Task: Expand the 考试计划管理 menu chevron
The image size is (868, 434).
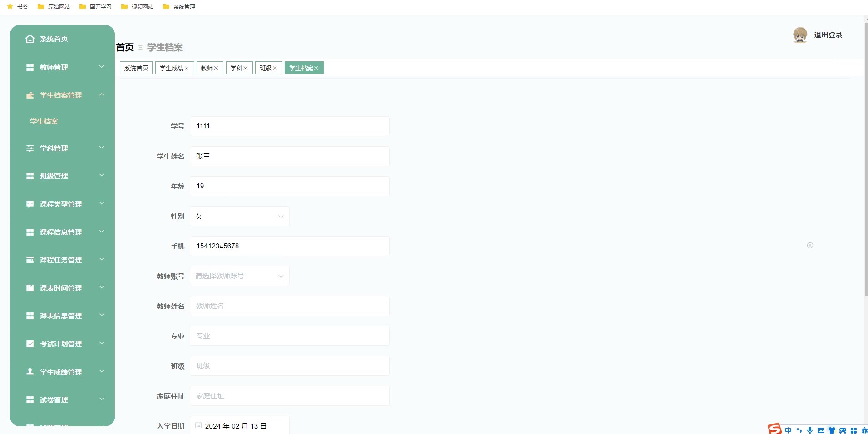Action: (x=102, y=343)
